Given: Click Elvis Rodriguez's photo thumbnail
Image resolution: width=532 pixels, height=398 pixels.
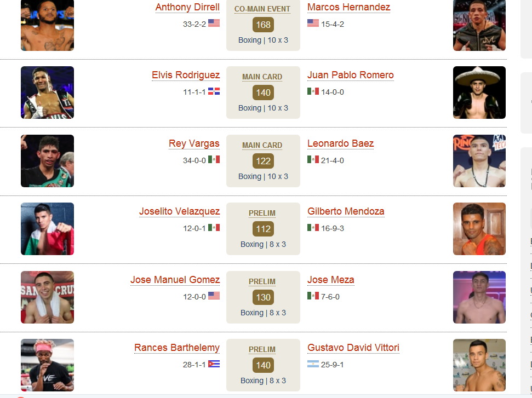Looking at the screenshot, I should point(48,93).
